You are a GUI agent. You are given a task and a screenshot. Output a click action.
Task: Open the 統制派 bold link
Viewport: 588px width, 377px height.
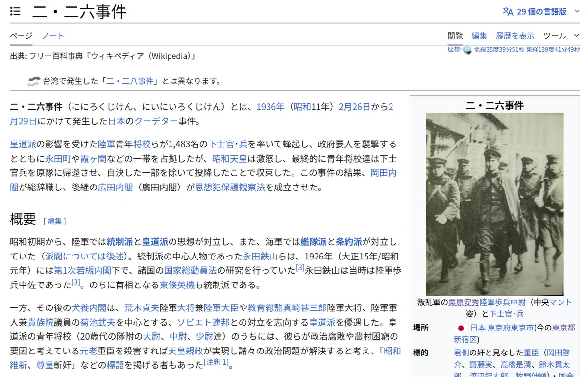point(120,242)
